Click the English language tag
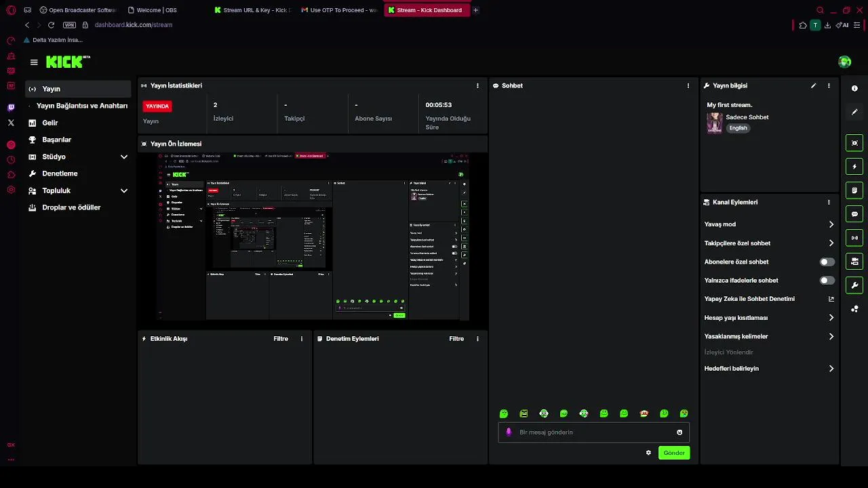 click(x=738, y=128)
